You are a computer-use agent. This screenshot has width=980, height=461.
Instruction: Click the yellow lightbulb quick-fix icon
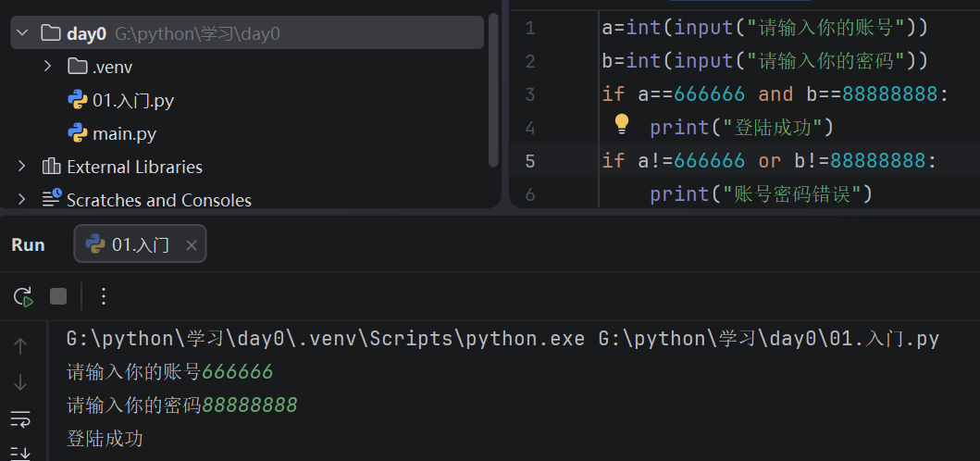tap(621, 124)
